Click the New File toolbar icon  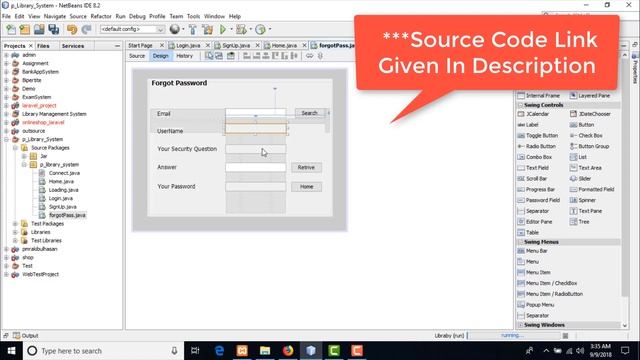pos(11,29)
